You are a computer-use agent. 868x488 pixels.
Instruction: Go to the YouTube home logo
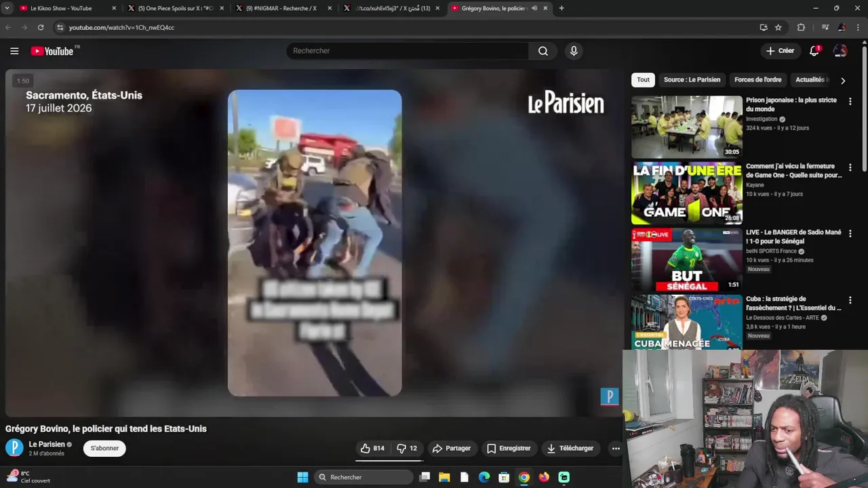[52, 51]
